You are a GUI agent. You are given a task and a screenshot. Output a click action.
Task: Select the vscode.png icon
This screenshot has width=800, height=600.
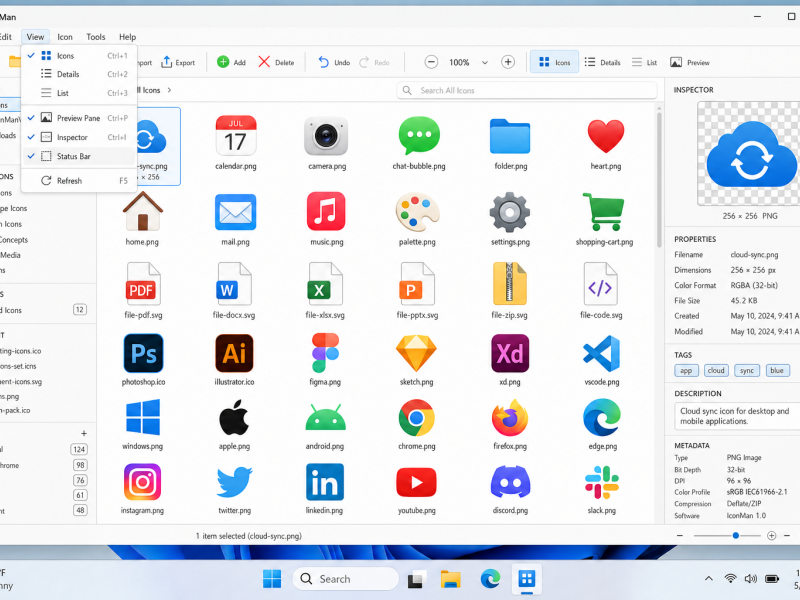pos(602,360)
